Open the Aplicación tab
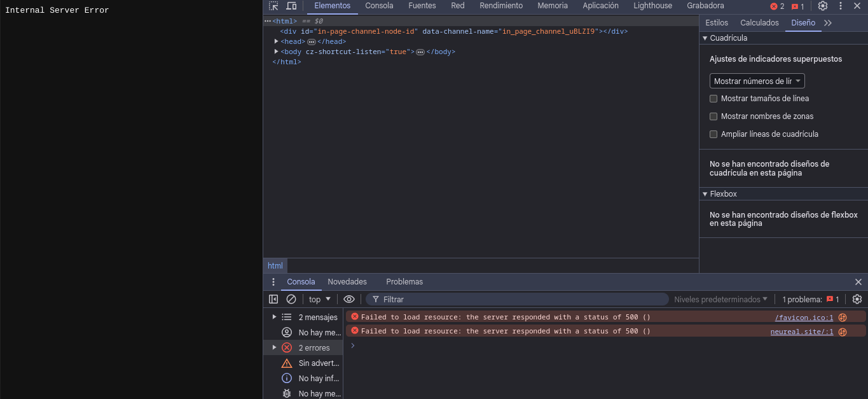Screen dimensions: 868x399 point(600,6)
